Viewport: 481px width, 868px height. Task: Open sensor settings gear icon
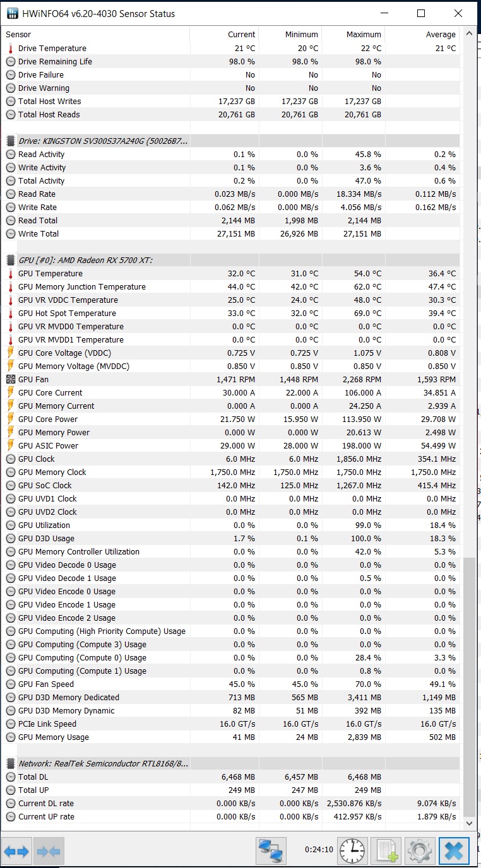[x=420, y=852]
